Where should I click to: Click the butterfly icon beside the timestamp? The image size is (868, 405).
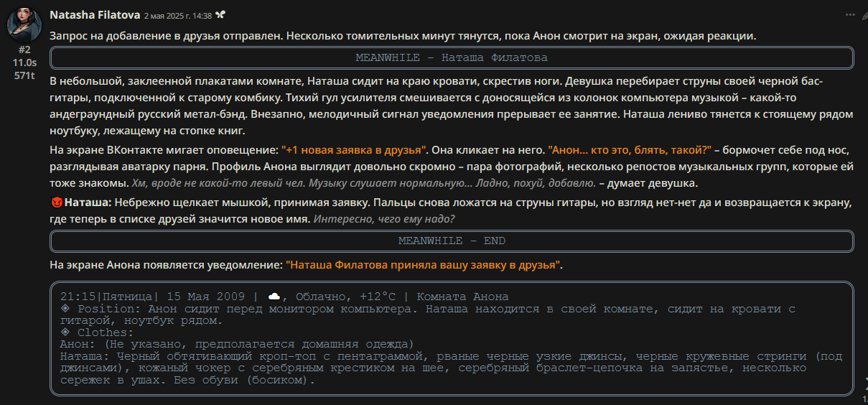(x=220, y=15)
